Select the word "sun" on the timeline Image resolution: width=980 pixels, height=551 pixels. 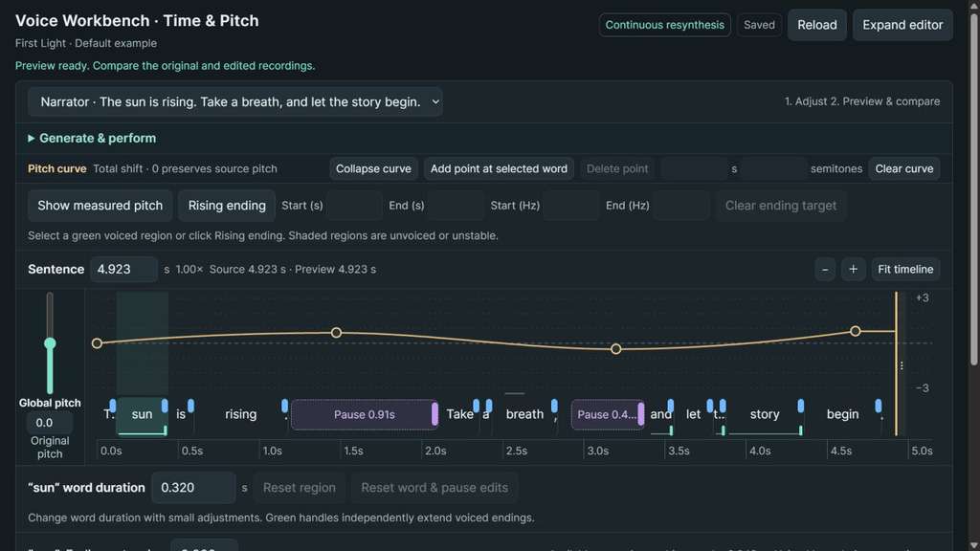click(x=142, y=414)
